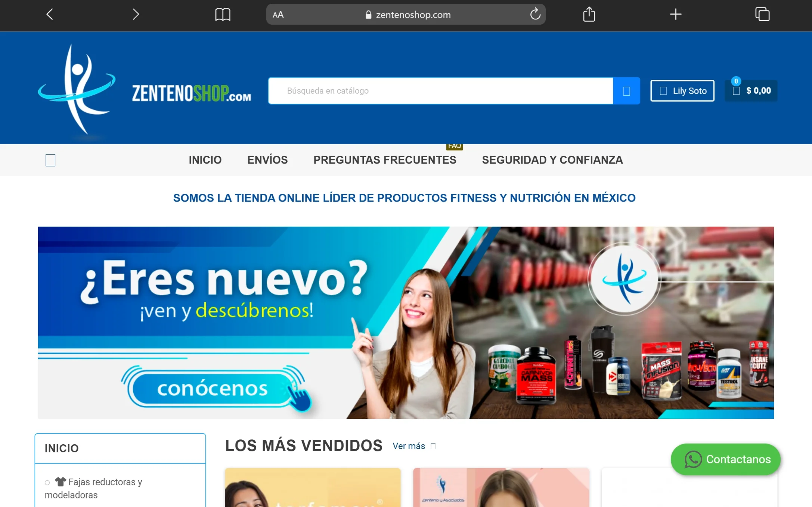Show all tabs overview icon

pos(762,15)
